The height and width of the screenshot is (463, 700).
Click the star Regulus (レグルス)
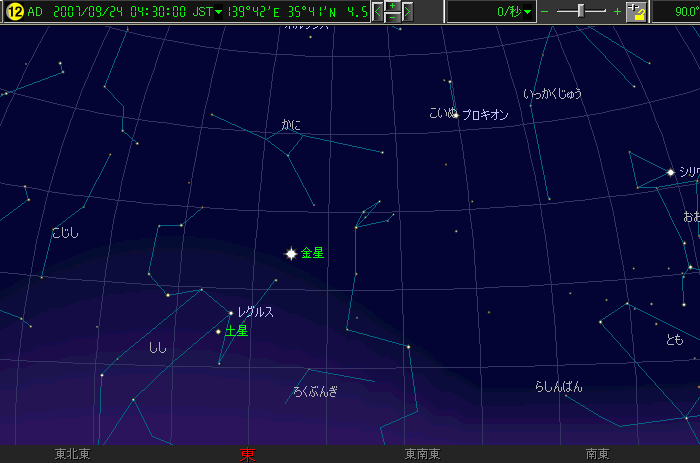point(231,313)
